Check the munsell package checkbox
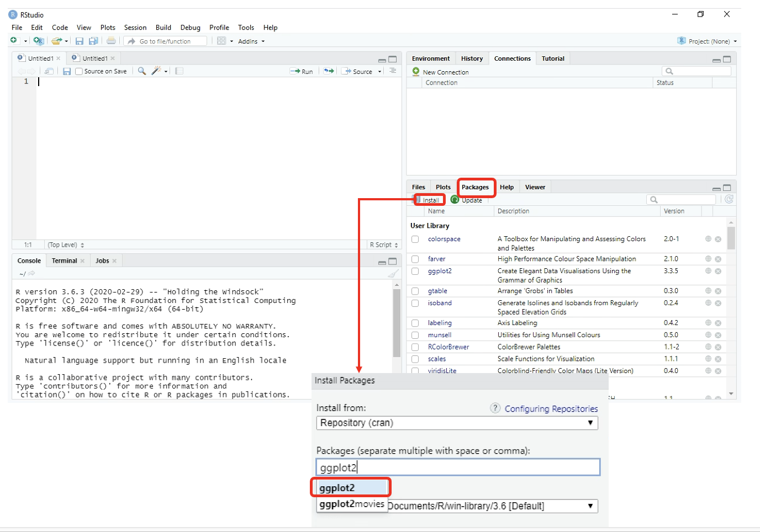The image size is (760, 532). tap(415, 335)
